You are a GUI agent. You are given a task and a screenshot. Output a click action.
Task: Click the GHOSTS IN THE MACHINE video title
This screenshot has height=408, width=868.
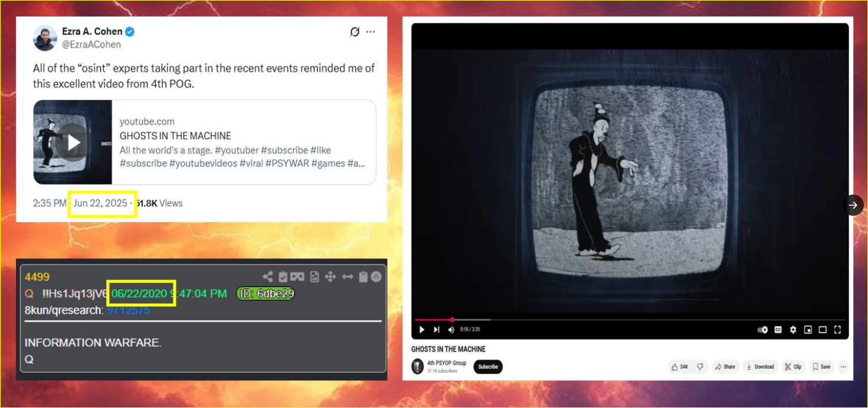[x=448, y=349]
